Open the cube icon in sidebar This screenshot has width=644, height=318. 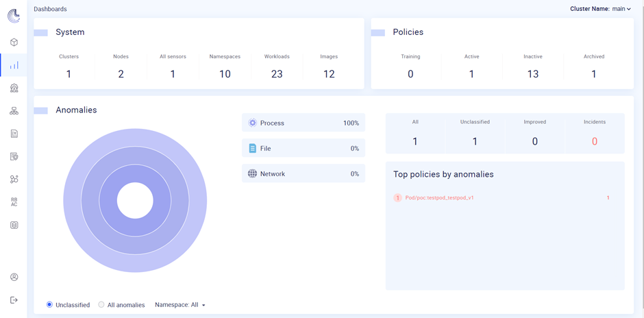[x=14, y=42]
